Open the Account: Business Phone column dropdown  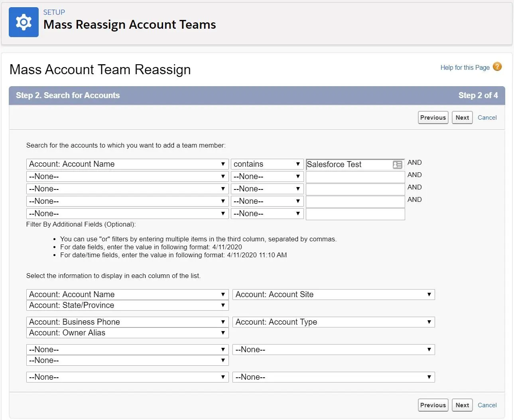point(128,322)
